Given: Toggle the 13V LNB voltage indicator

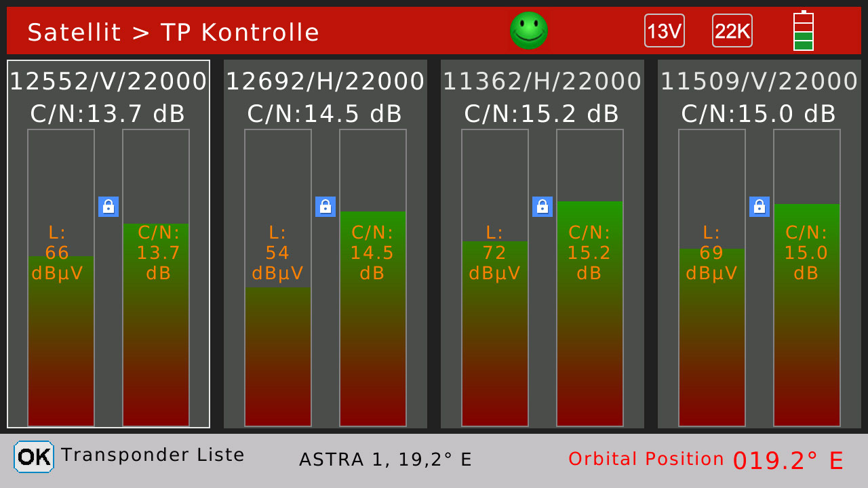Looking at the screenshot, I should pyautogui.click(x=664, y=31).
